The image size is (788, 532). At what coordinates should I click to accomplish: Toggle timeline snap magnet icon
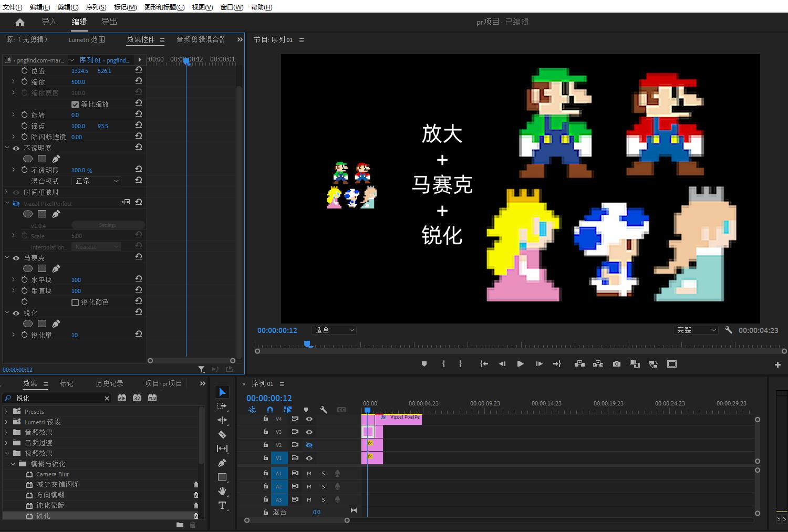point(270,410)
